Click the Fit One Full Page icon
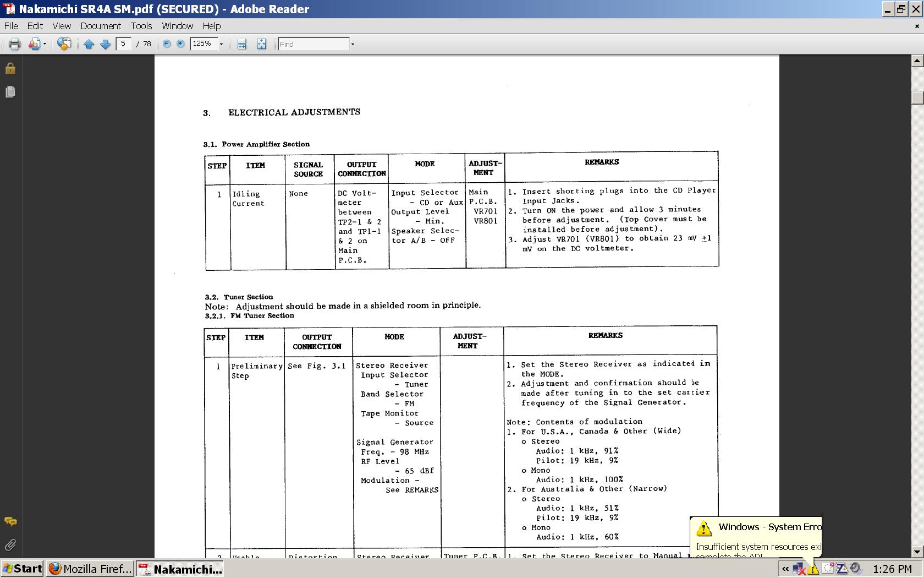 [x=261, y=44]
